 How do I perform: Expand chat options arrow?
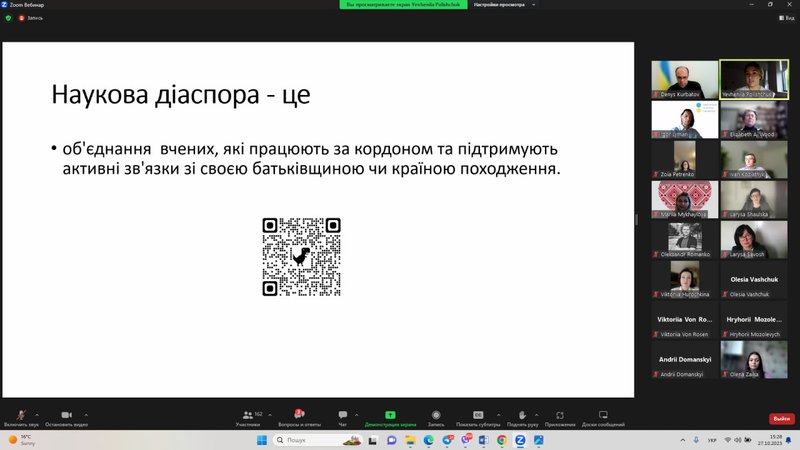point(356,415)
